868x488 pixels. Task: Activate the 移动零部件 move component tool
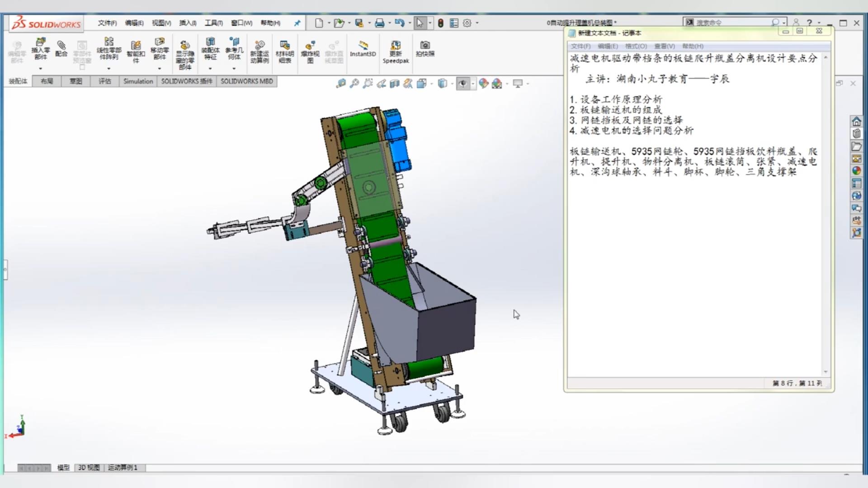[x=160, y=48]
